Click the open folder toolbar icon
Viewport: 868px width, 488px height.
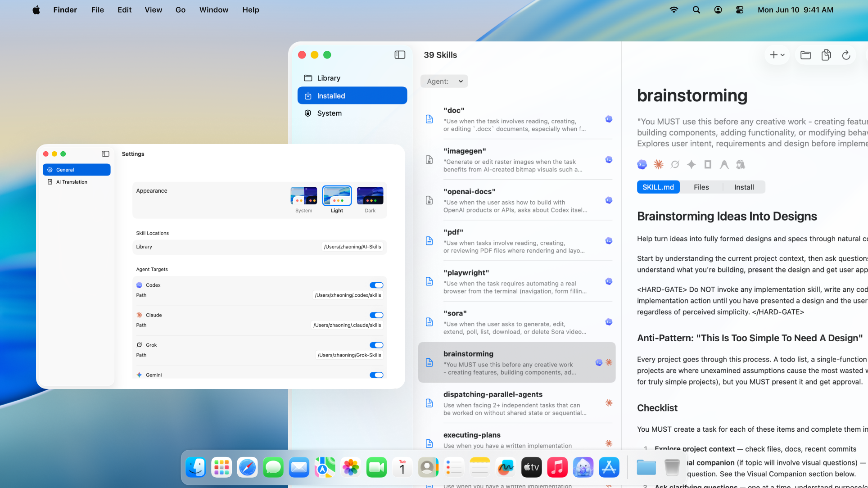point(805,55)
